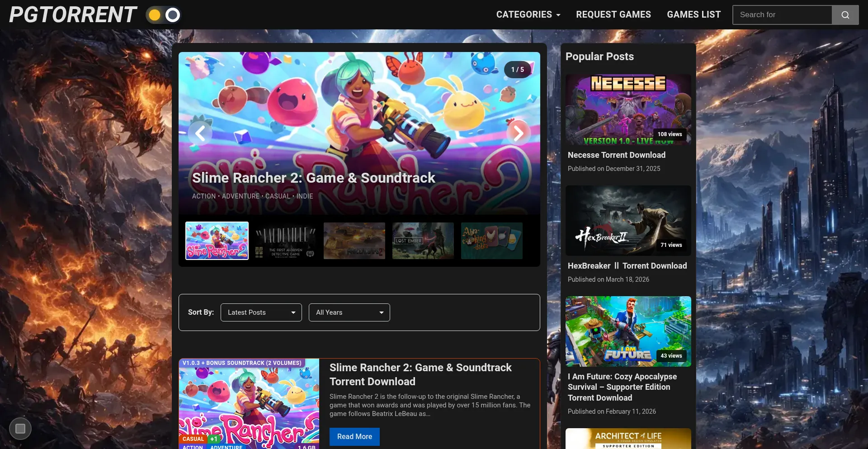
Task: Click the 'ACTION · ADVENTURE · CASUAL · INDIE' genre line
Action: coord(253,196)
